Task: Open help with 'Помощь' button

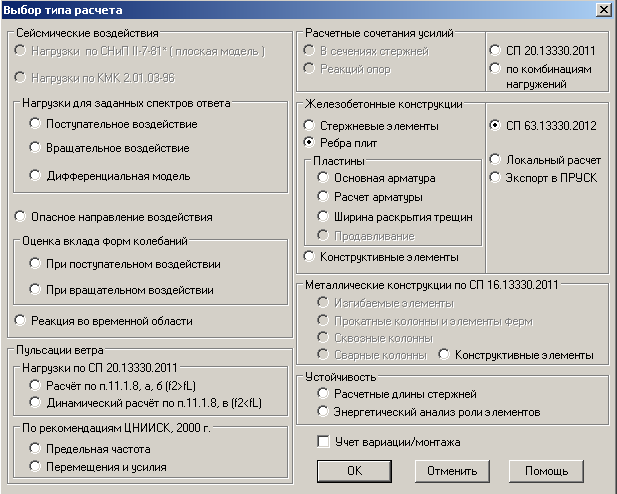Action: click(546, 471)
